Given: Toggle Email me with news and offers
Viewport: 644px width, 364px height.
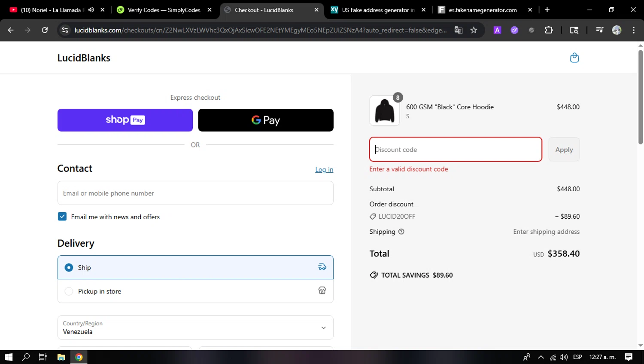Looking at the screenshot, I should 62,217.
